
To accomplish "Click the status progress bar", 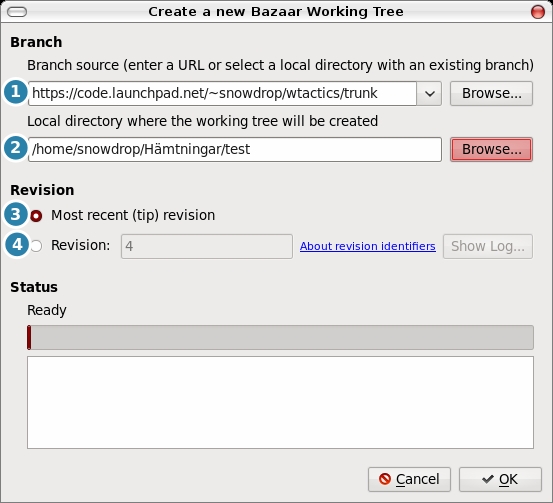I will (x=280, y=338).
